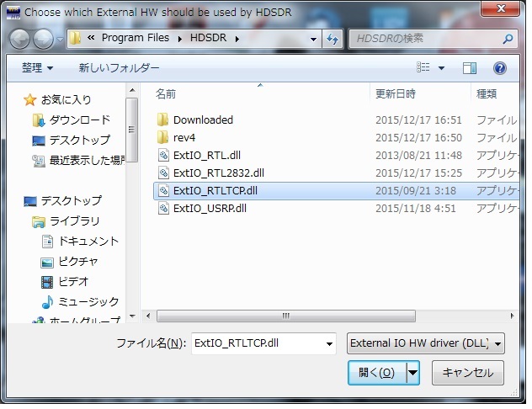Click the ライブラリ library folder icon
This screenshot has height=409, width=532.
coord(39,222)
